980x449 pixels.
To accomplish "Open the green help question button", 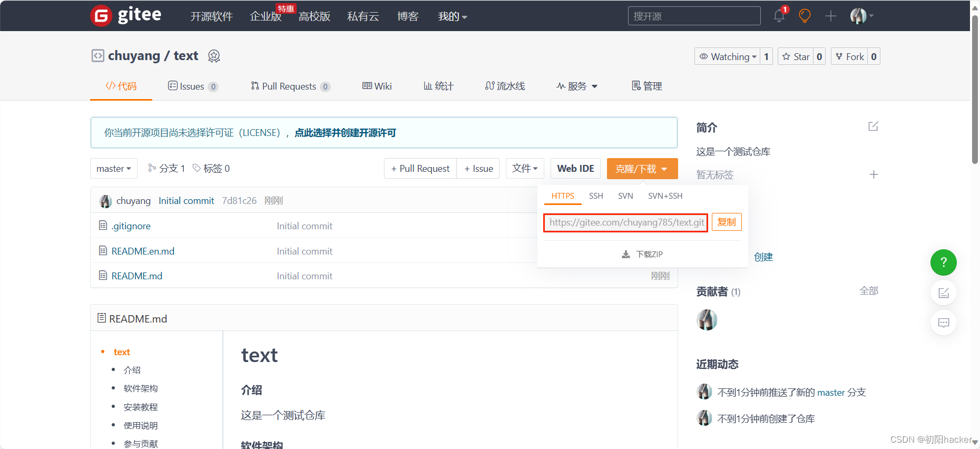I will pos(943,262).
